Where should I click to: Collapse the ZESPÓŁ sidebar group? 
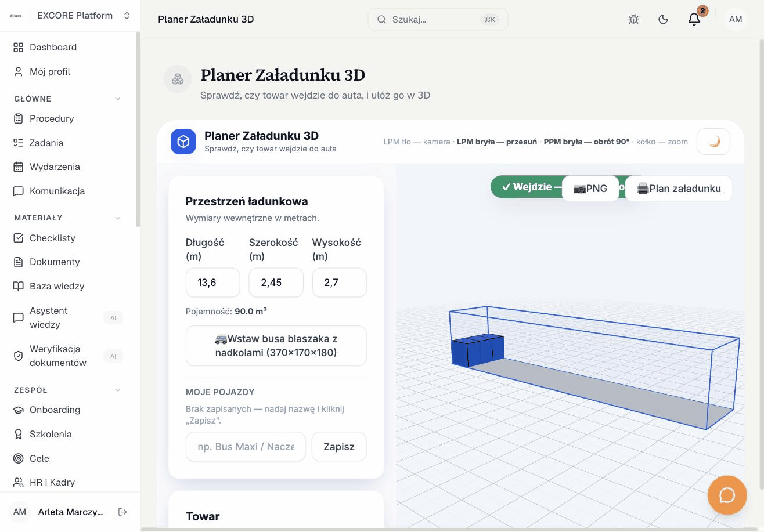coord(118,390)
